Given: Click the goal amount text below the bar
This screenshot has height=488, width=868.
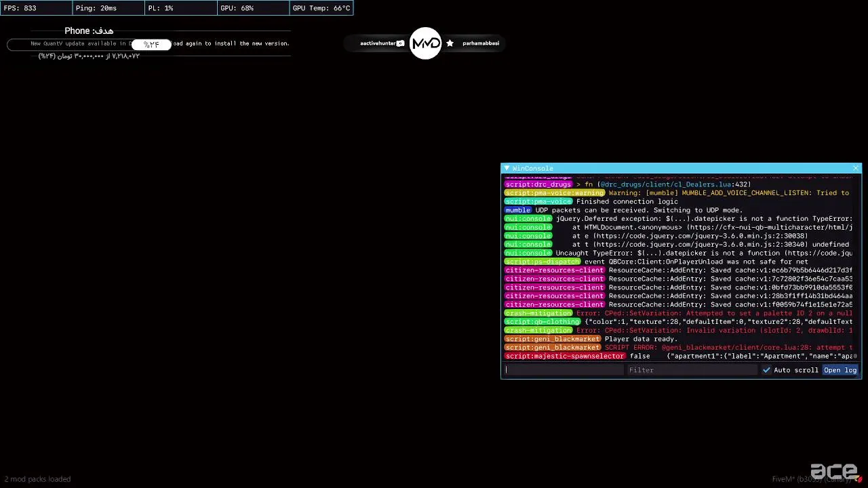Looking at the screenshot, I should pyautogui.click(x=89, y=56).
